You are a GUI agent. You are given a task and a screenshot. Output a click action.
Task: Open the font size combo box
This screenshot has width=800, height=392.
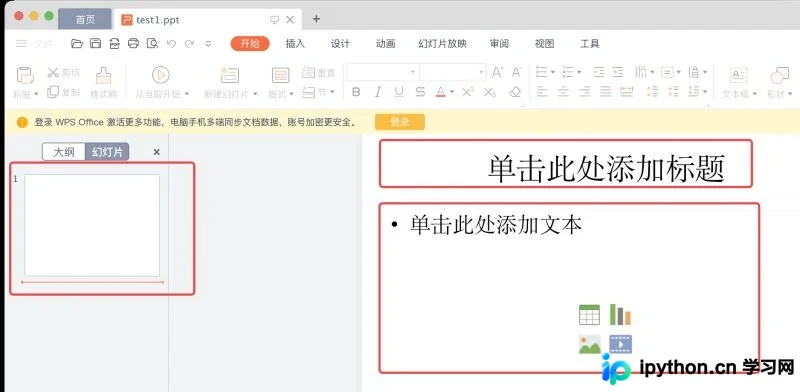453,72
